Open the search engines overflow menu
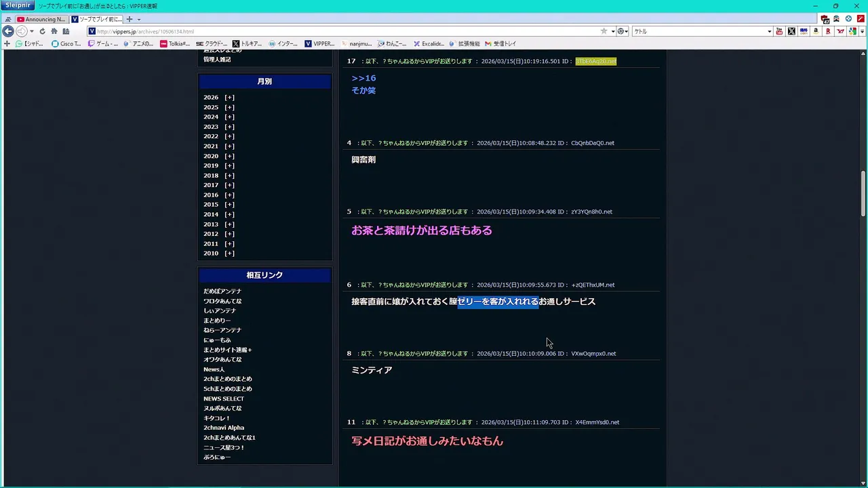868x488 pixels. tap(863, 31)
